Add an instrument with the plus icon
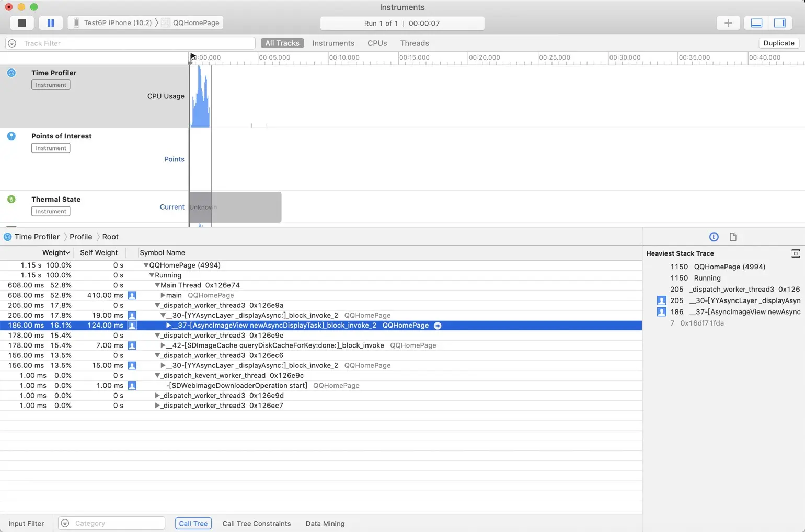The image size is (805, 532). click(x=728, y=23)
